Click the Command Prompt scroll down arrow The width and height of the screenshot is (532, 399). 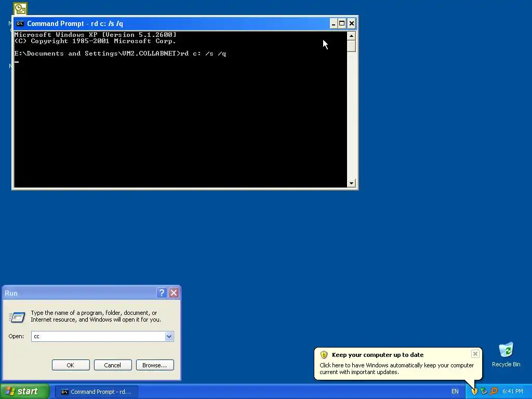tap(351, 183)
